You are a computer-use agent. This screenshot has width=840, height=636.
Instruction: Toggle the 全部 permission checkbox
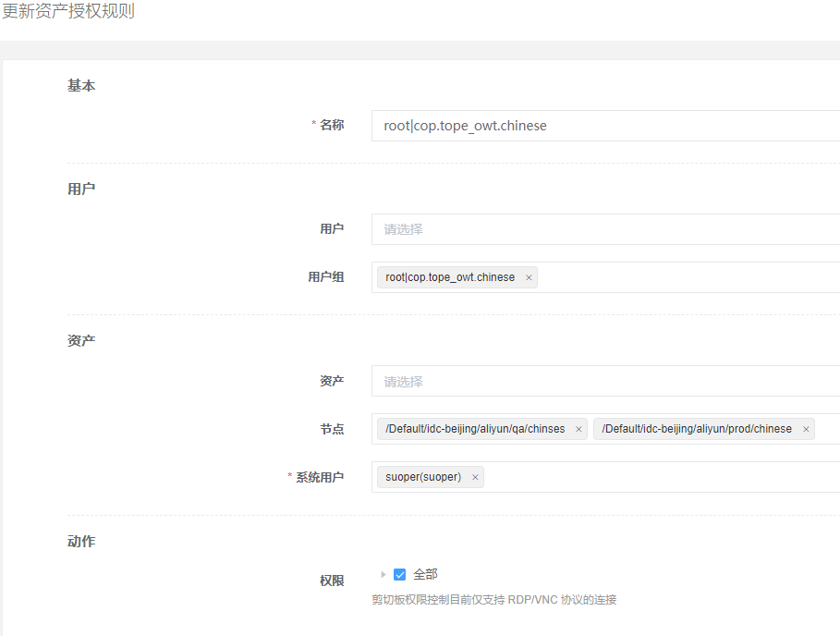click(399, 574)
